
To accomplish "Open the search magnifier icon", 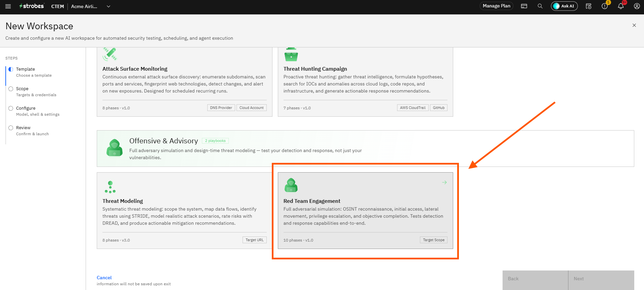I will tap(540, 6).
